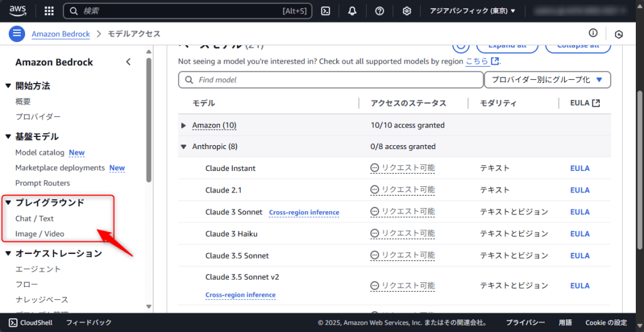644x332 pixels.
Task: Open the notifications bell
Action: click(352, 11)
